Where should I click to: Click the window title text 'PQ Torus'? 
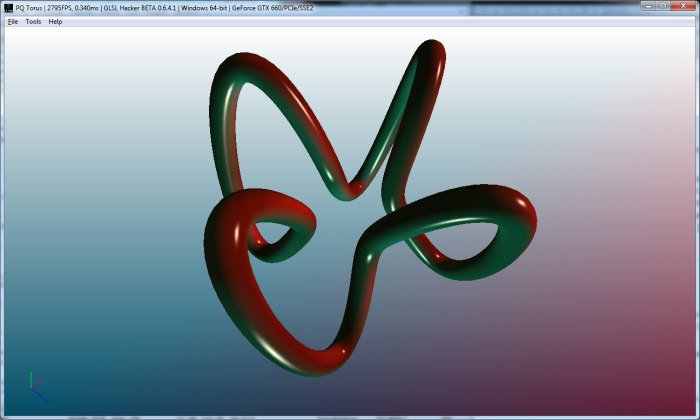click(x=29, y=8)
